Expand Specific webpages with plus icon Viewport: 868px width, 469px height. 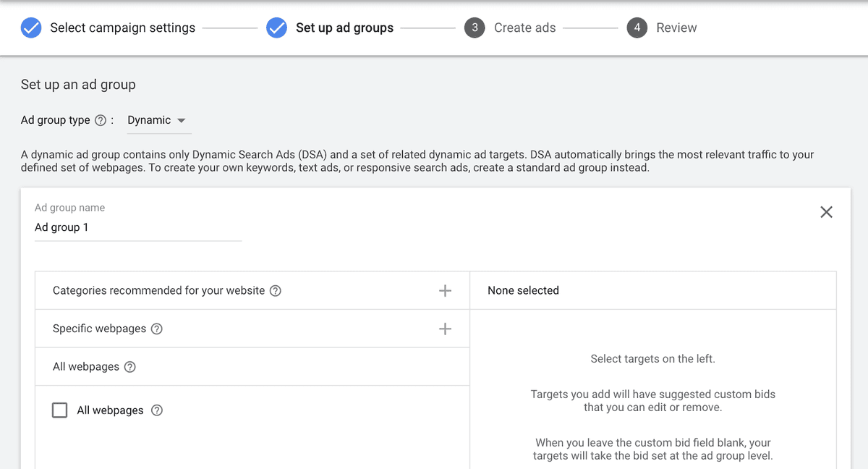[445, 329]
